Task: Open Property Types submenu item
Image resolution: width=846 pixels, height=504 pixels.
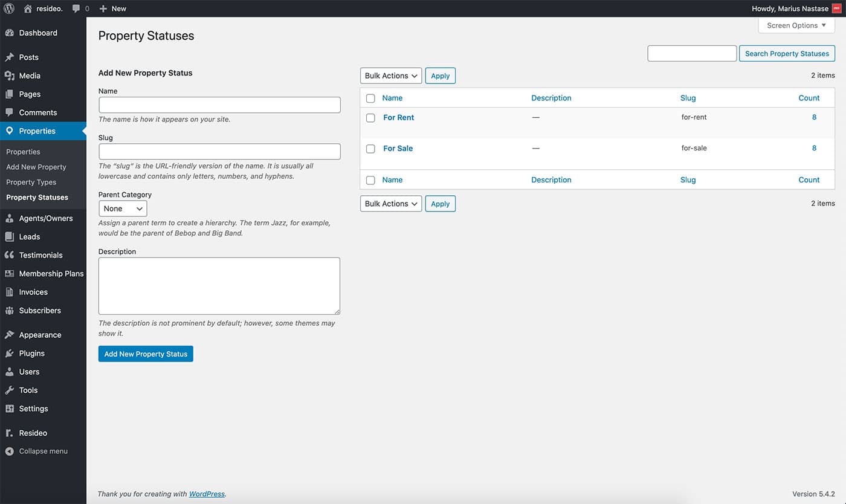Action: point(31,182)
